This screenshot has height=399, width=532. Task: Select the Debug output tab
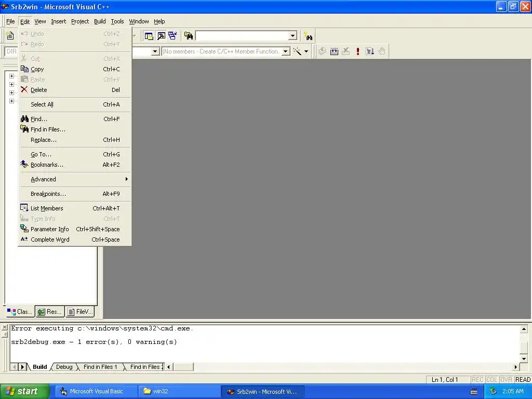click(64, 367)
